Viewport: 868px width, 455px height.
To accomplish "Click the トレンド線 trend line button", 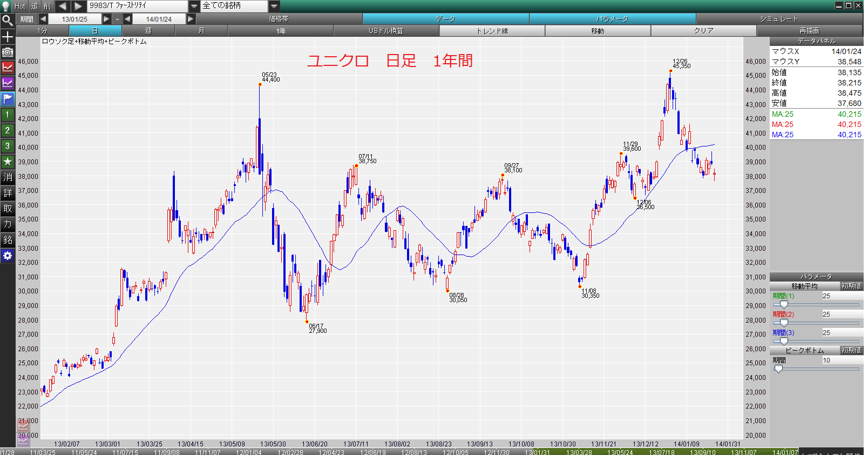I will click(x=492, y=31).
